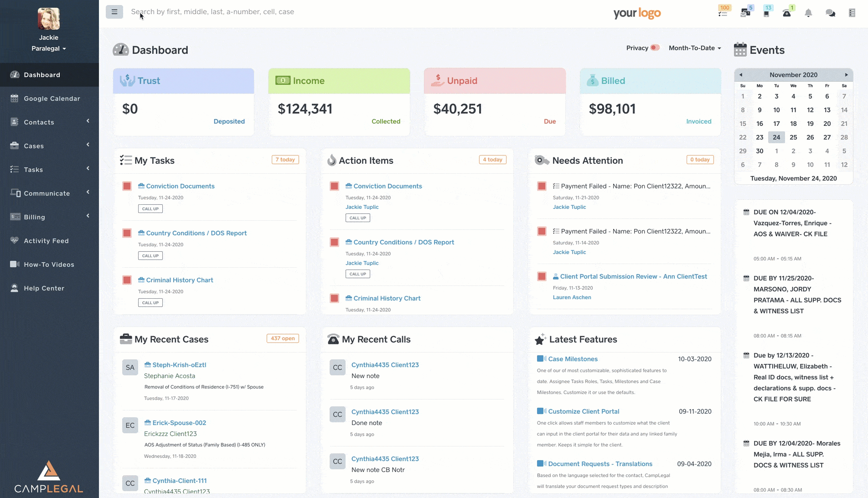The height and width of the screenshot is (498, 868).
Task: Expand the Paralegal role dropdown under Jackie
Action: click(48, 48)
